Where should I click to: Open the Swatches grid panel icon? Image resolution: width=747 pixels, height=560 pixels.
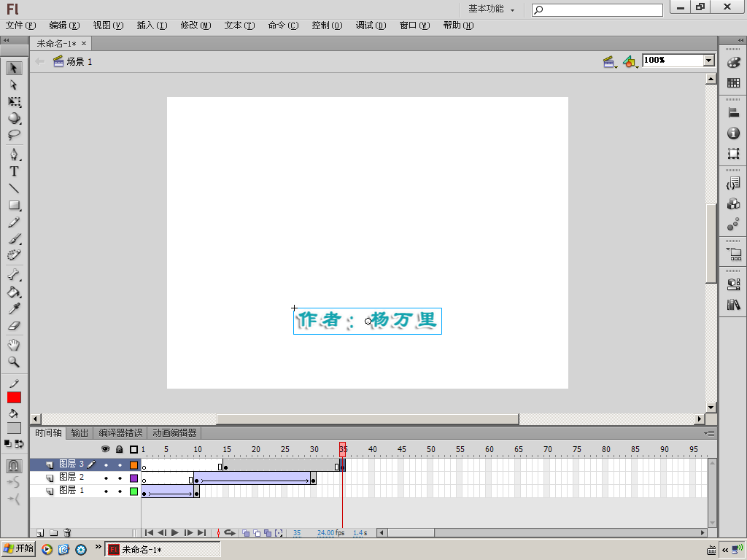(x=733, y=83)
